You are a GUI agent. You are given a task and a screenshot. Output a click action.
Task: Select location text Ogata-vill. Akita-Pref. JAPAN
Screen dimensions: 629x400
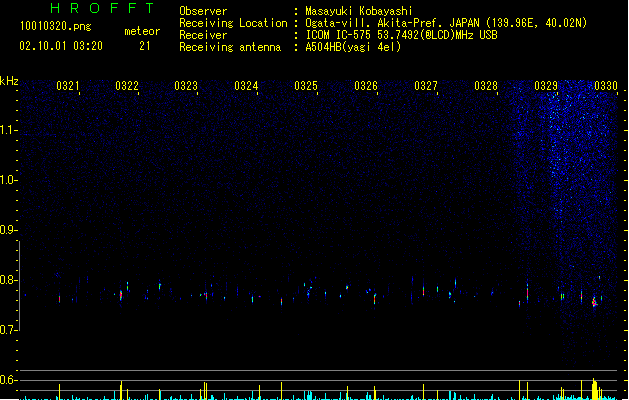coord(392,23)
